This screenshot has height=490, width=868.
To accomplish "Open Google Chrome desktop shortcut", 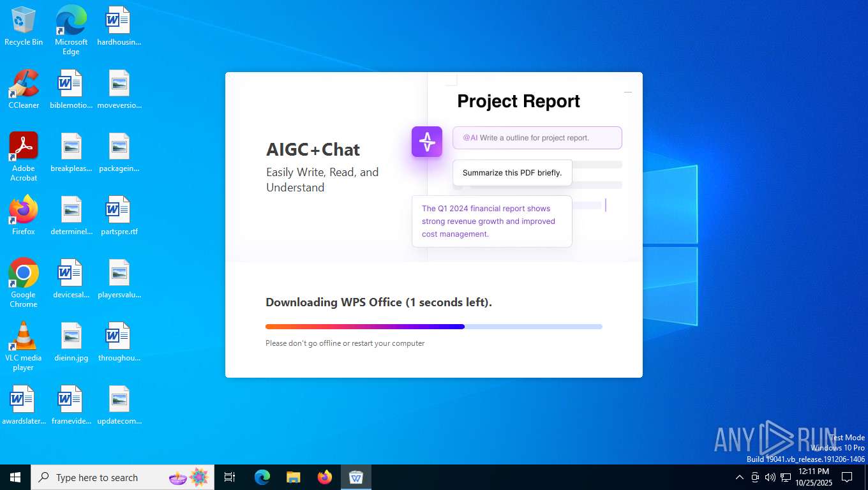I will tap(24, 283).
